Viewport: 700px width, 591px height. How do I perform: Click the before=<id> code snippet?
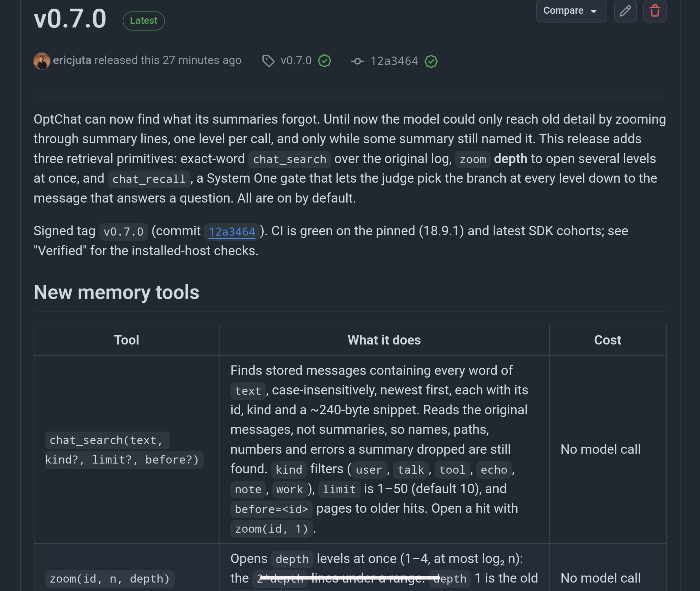(271, 509)
